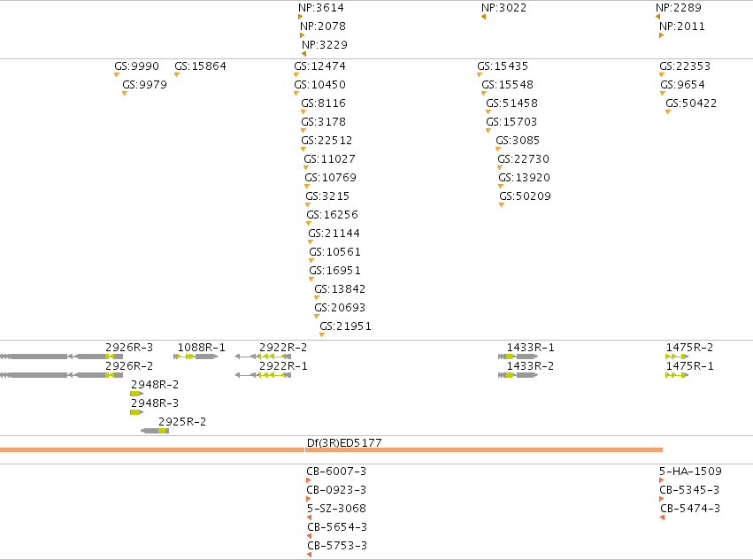
Task: Select the NP:2011 insertion label
Action: 682,27
